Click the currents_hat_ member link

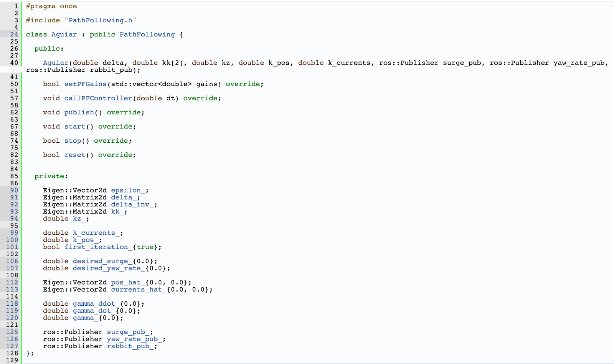139,290
